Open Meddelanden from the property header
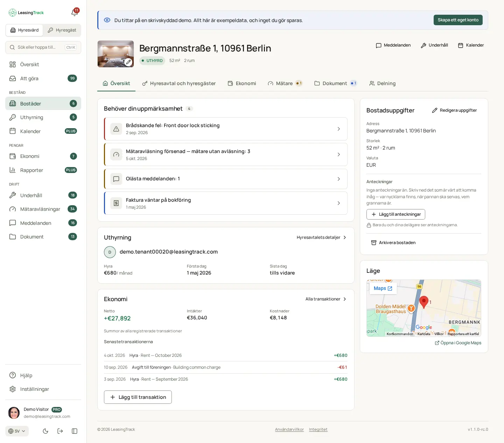This screenshot has height=443, width=504. [x=393, y=45]
